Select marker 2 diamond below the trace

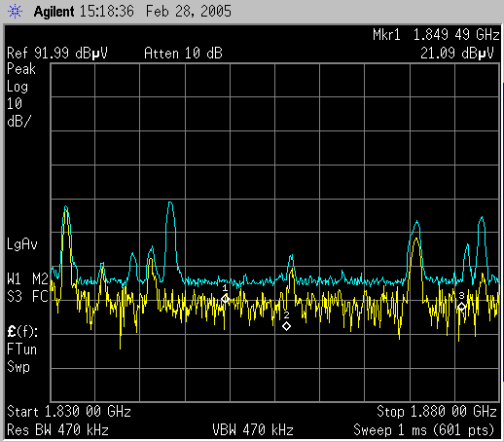[286, 326]
